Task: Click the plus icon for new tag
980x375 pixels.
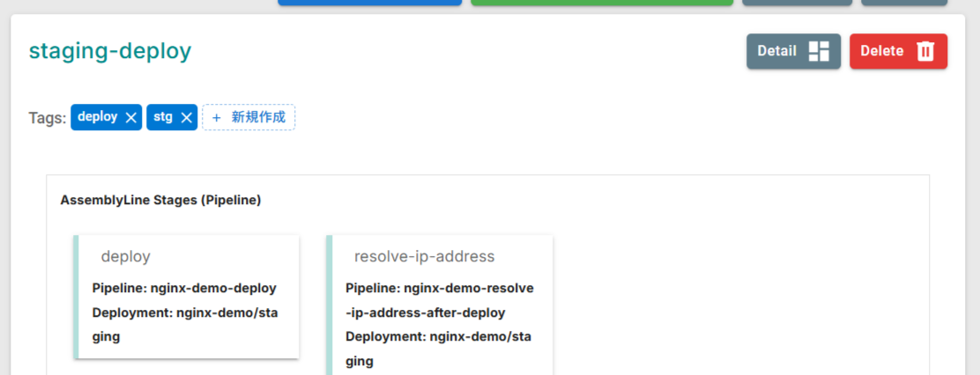Action: (x=216, y=118)
